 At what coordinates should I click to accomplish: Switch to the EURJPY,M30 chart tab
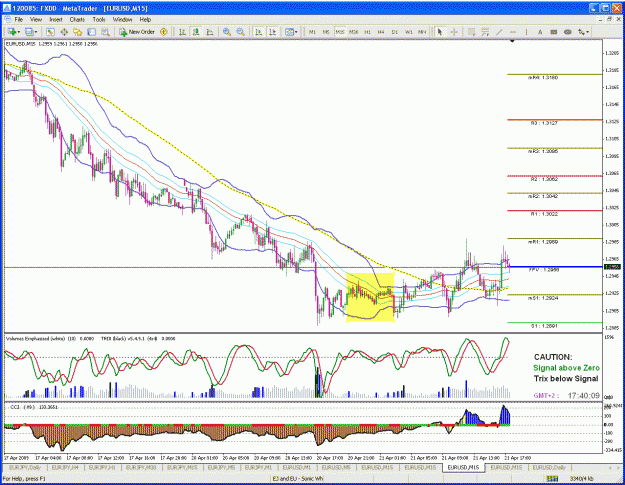(x=141, y=467)
